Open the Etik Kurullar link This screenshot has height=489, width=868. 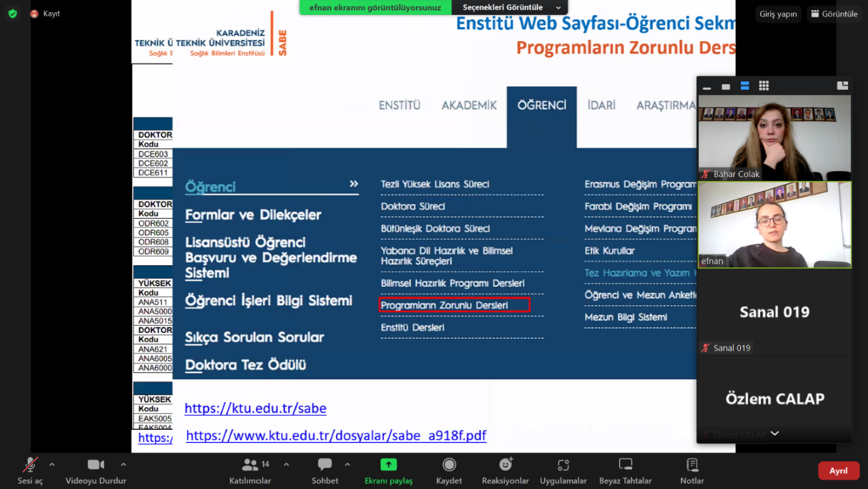[609, 251]
